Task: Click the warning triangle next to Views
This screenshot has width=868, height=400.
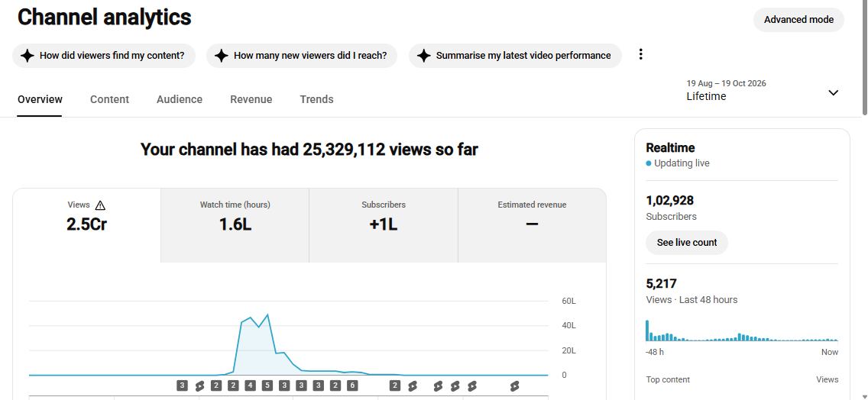Action: [x=100, y=205]
